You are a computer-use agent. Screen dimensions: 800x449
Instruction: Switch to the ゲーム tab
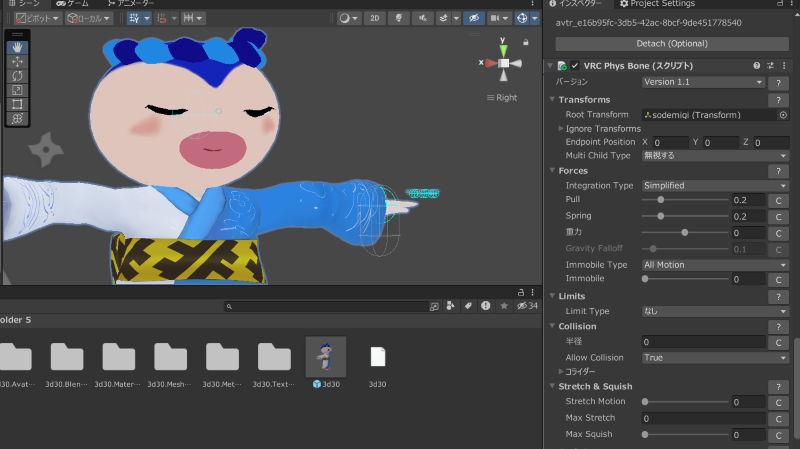(71, 4)
